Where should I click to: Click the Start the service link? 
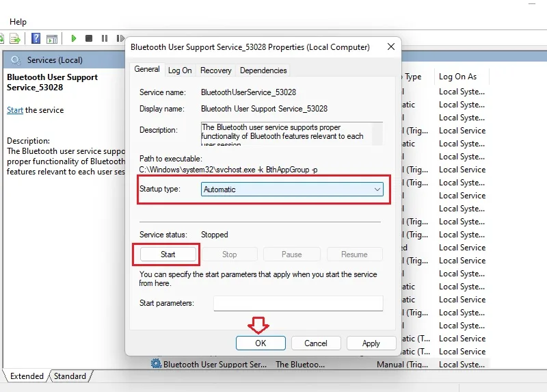(x=15, y=110)
